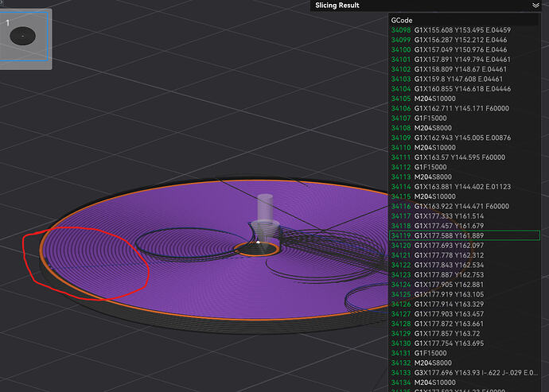Select GCode line 34131 G1F15000
Screen dimensions: 549x392
point(465,353)
